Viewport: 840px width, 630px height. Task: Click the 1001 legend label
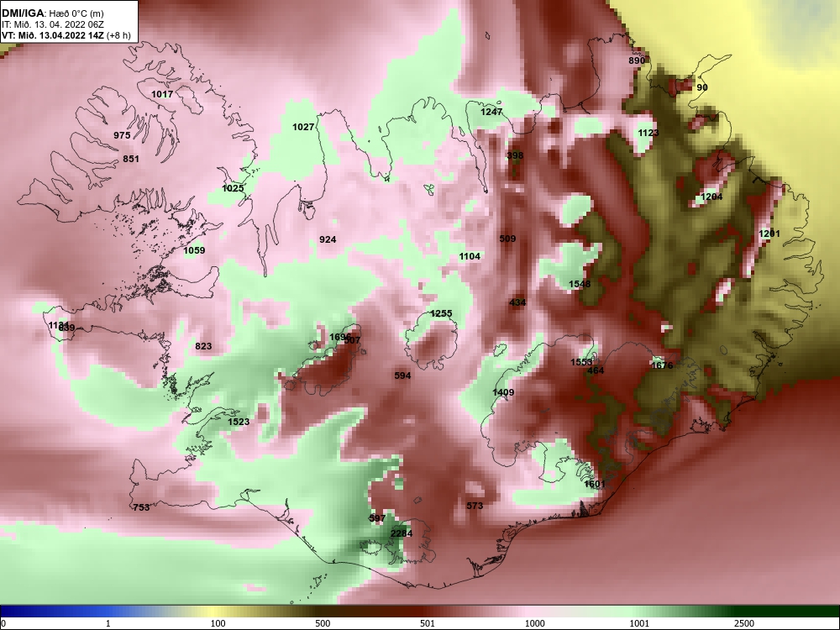coord(639,623)
